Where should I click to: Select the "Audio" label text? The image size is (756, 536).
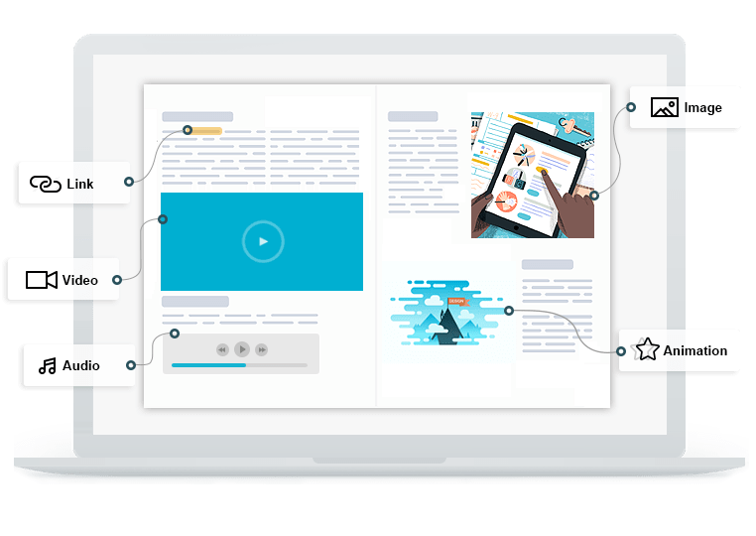(x=81, y=365)
